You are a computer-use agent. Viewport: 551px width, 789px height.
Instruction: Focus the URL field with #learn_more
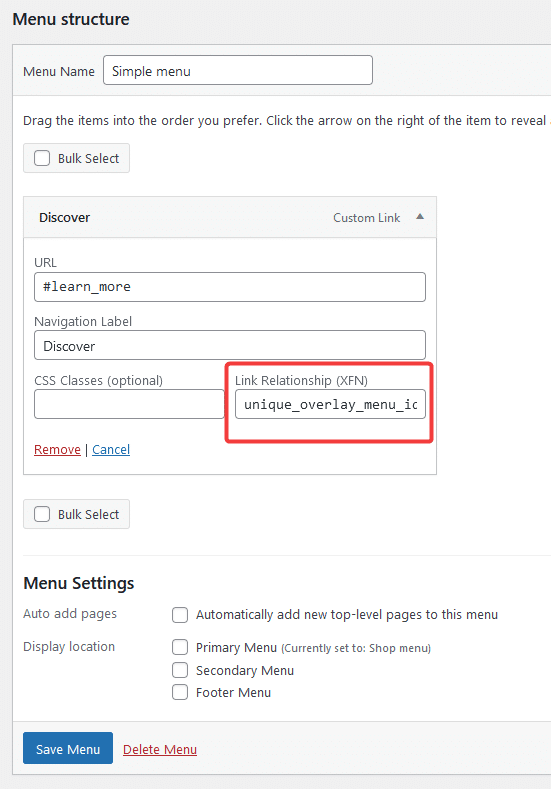pyautogui.click(x=230, y=287)
